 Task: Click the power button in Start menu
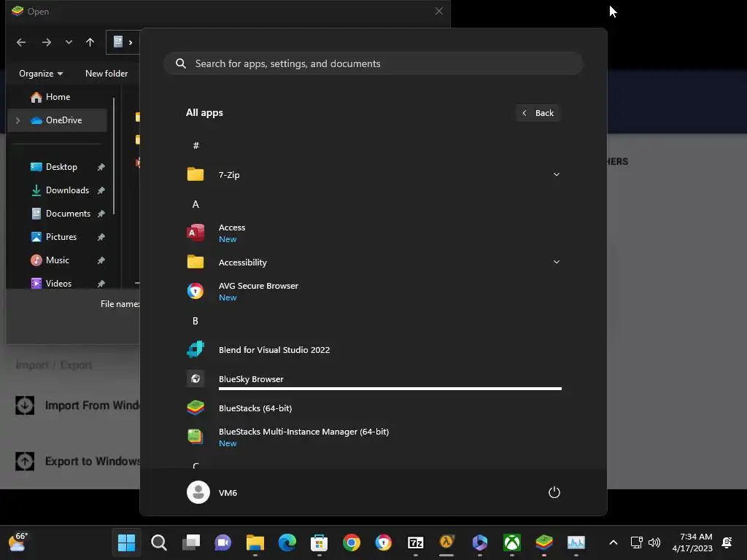coord(554,492)
